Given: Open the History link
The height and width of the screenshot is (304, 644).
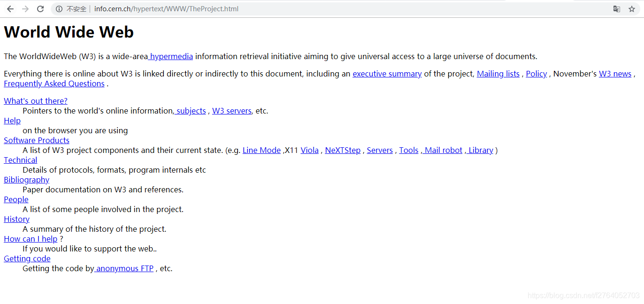Looking at the screenshot, I should [16, 219].
